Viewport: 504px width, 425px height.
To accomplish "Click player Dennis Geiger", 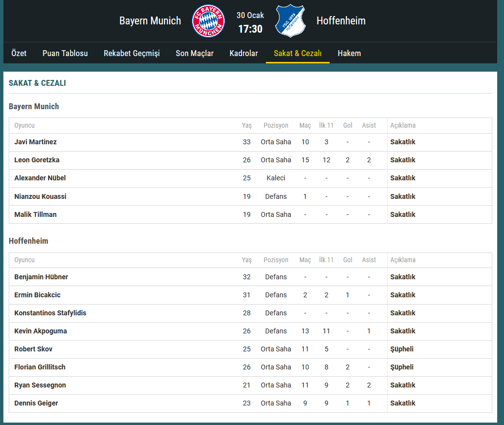I will [x=36, y=403].
